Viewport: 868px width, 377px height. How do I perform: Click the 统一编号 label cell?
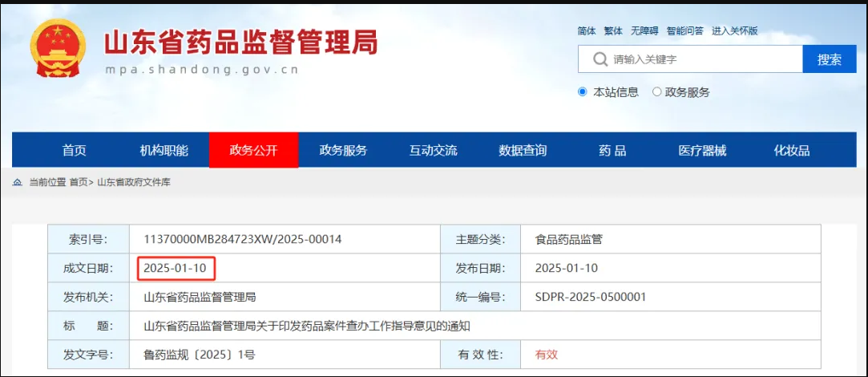[481, 297]
